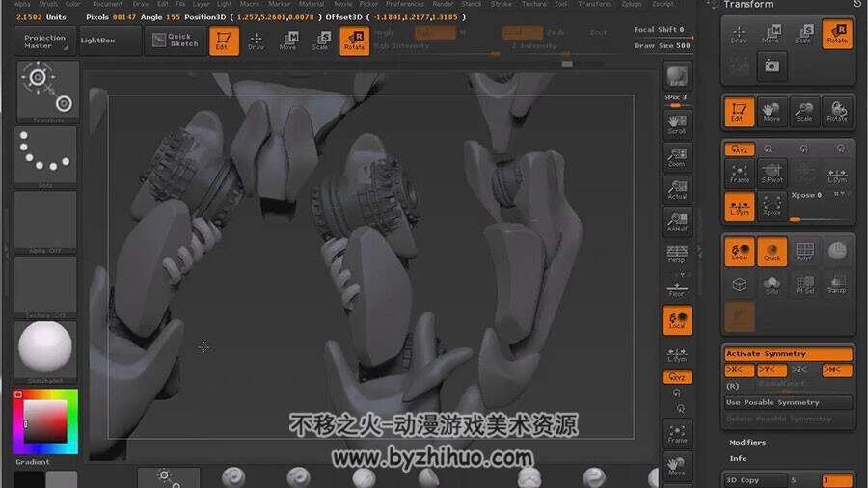Select Move mode in top shelf
Screen dimensions: 868x488
pyautogui.click(x=288, y=41)
